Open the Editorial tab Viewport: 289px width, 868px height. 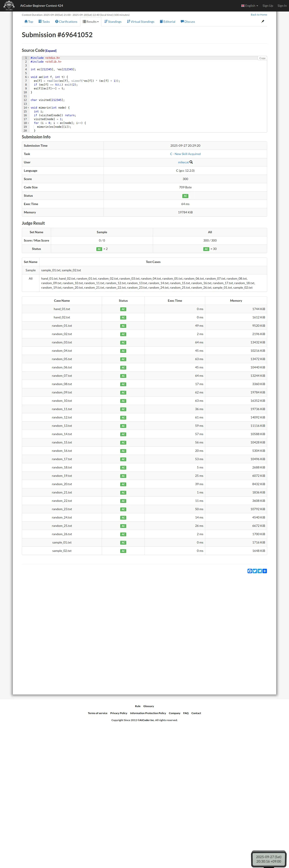167,22
